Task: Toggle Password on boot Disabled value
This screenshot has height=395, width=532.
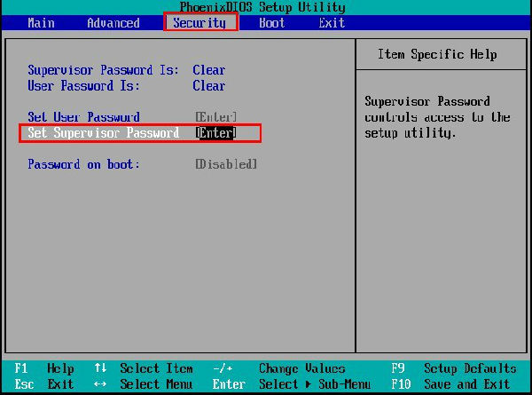Action: (226, 164)
